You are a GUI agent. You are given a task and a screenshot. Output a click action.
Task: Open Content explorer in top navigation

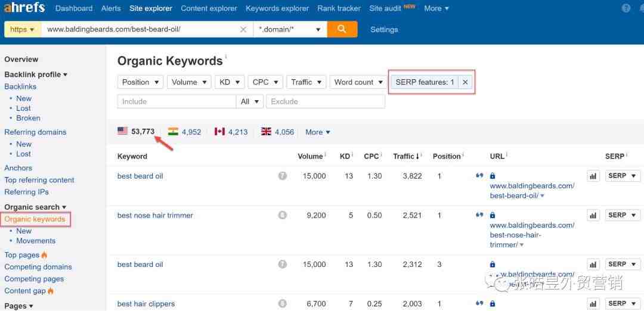[x=209, y=8]
